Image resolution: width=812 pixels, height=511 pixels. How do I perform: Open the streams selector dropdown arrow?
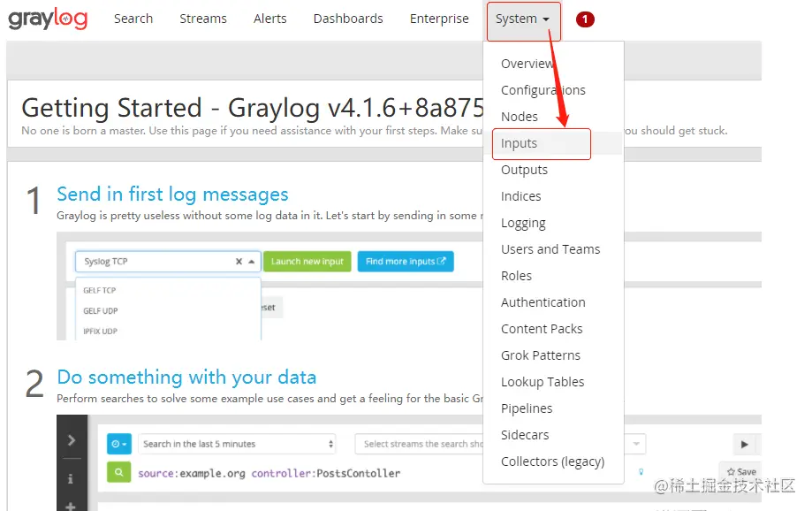(x=636, y=444)
